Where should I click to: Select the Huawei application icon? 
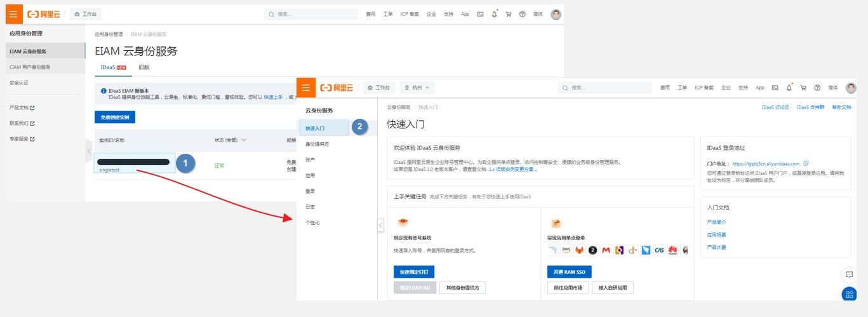tap(672, 250)
